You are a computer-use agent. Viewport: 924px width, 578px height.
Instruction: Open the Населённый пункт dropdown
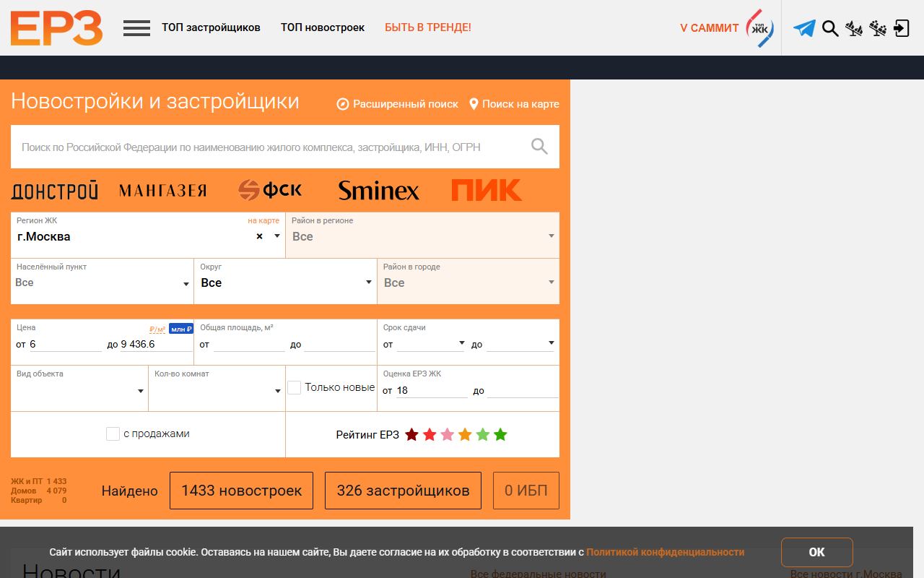pos(102,281)
